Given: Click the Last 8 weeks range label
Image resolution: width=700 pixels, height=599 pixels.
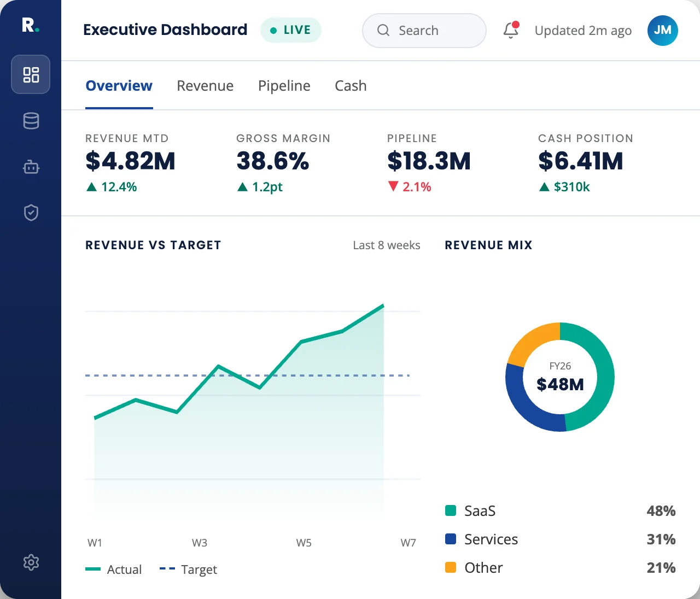Looking at the screenshot, I should tap(387, 245).
